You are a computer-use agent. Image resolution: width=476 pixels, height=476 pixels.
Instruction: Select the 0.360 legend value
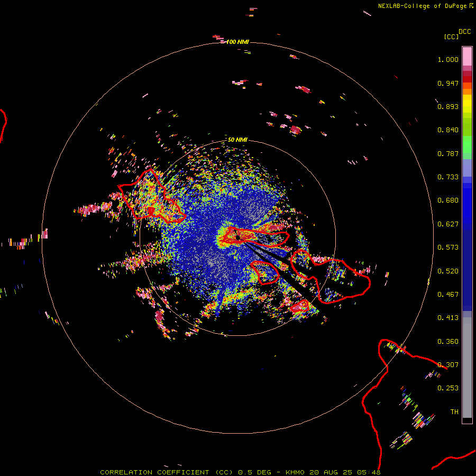[x=448, y=342]
